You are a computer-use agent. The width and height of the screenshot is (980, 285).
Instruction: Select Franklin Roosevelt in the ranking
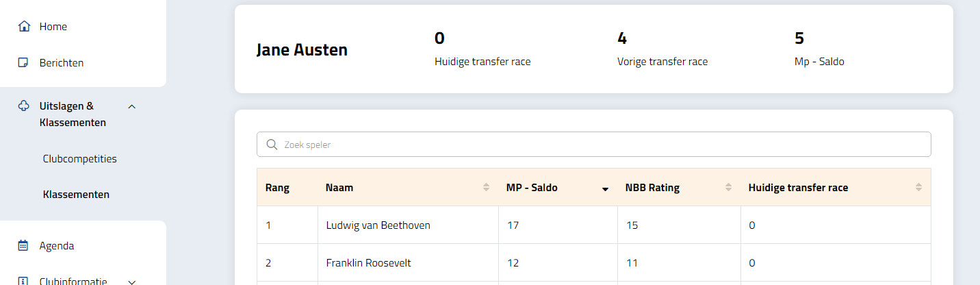coord(368,263)
